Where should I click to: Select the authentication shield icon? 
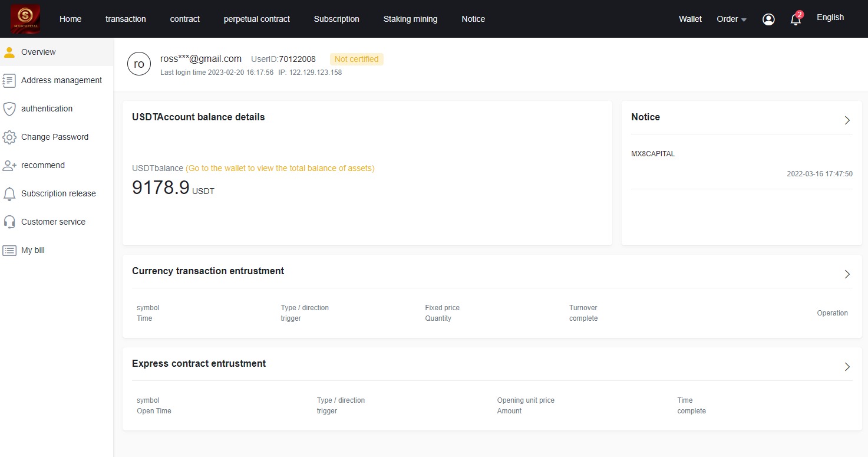pos(9,109)
